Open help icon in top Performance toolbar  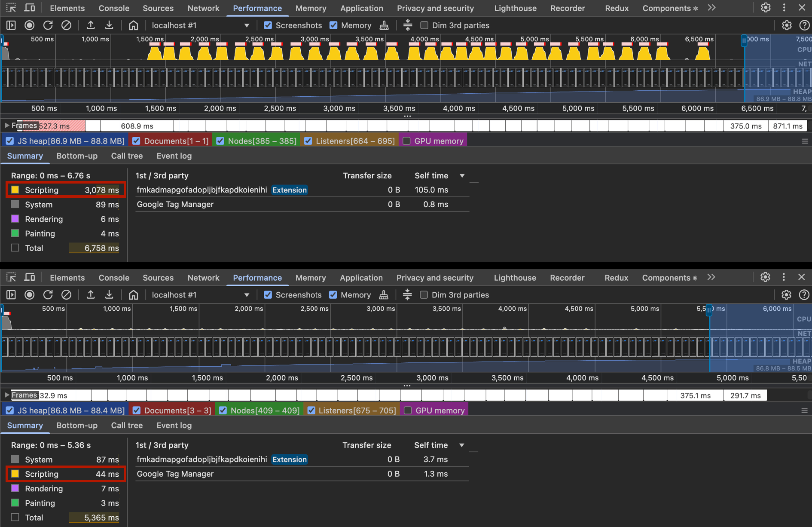pyautogui.click(x=804, y=25)
